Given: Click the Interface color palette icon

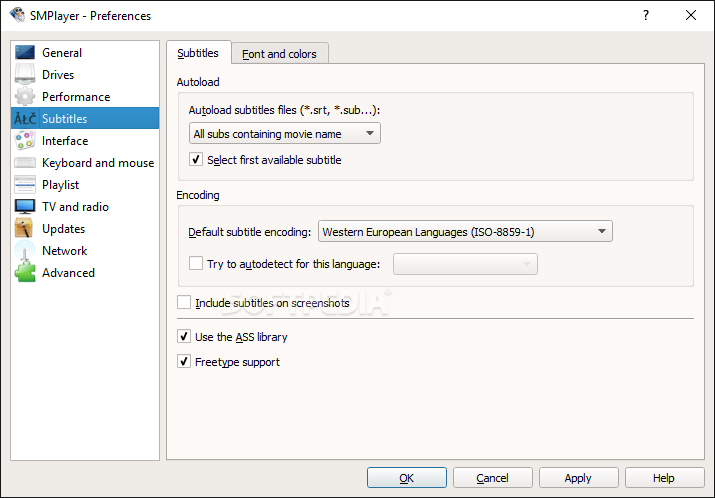Looking at the screenshot, I should click(25, 140).
